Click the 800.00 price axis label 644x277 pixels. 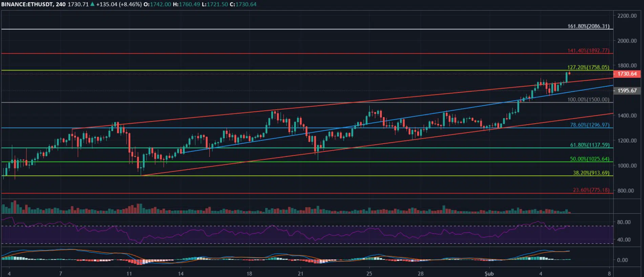tap(625, 191)
